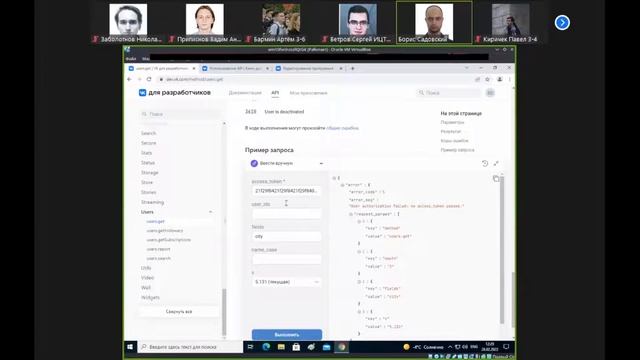Image resolution: width=640 pixels, height=360 pixels.
Task: Open the Store section in sidebar
Action: point(147,182)
